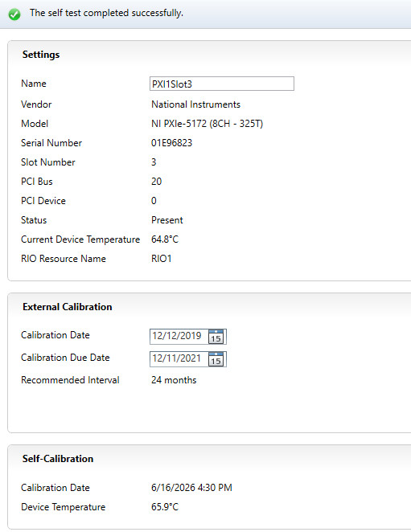Image resolution: width=411 pixels, height=532 pixels.
Task: Select the Self-Calibration section header
Action: (58, 459)
